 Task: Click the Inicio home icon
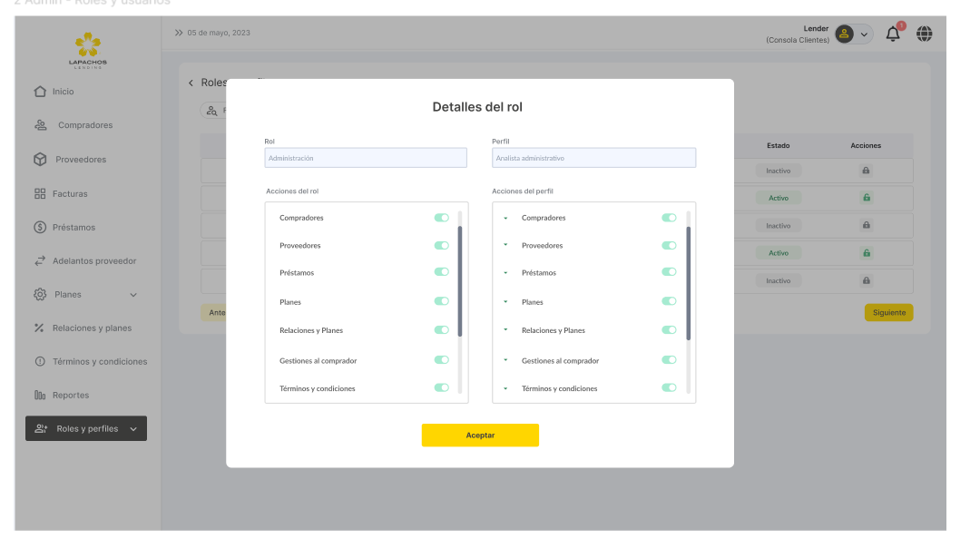[x=40, y=92]
